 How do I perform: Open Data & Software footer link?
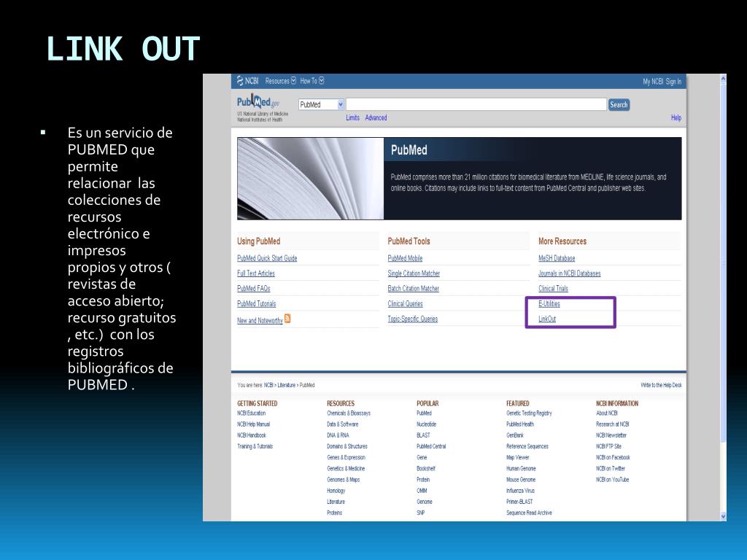pos(343,424)
